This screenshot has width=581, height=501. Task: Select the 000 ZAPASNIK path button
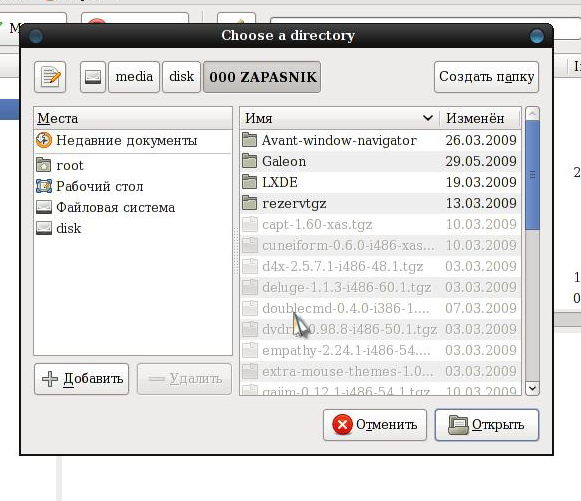262,77
